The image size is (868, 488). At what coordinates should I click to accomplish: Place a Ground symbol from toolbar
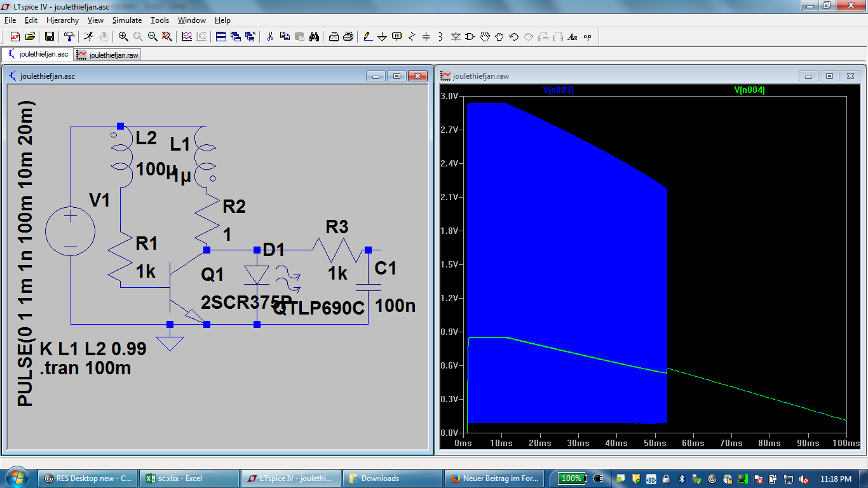point(383,37)
